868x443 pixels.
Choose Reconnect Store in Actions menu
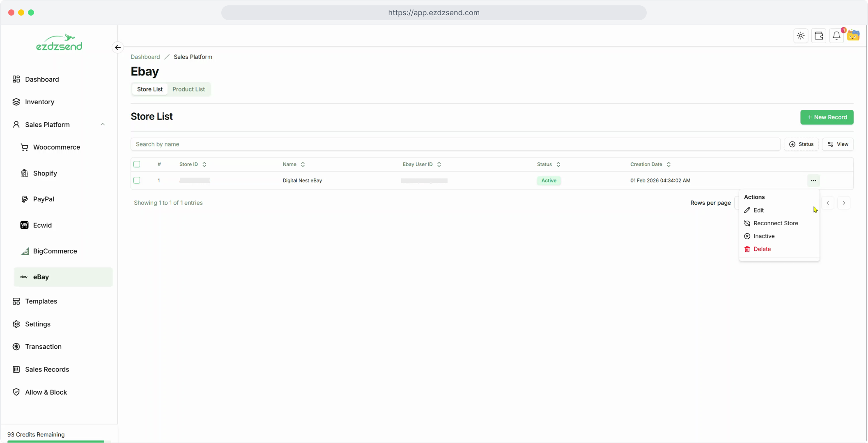(775, 223)
